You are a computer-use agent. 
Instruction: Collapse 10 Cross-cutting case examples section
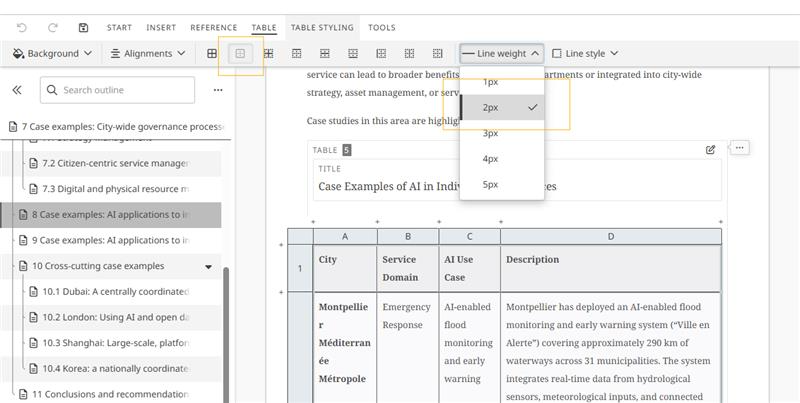point(208,267)
